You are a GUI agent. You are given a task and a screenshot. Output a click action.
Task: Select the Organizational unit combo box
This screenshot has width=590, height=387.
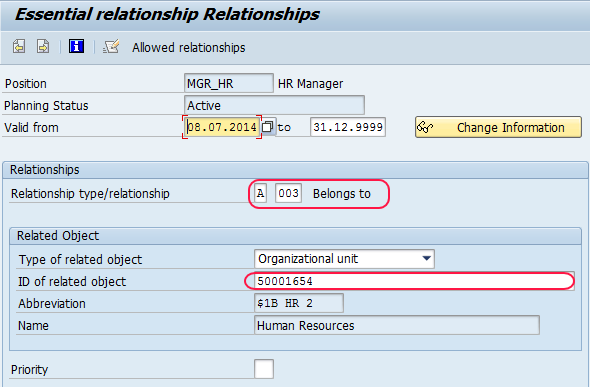pyautogui.click(x=344, y=259)
